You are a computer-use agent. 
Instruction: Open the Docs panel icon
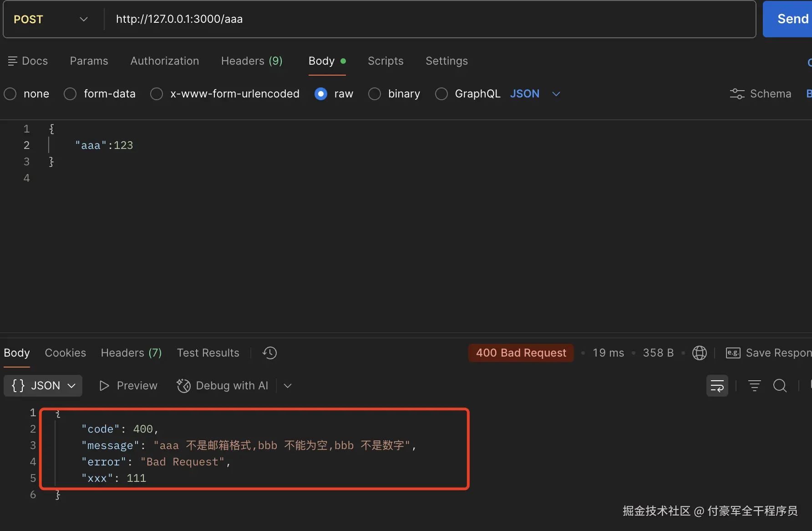(x=13, y=61)
